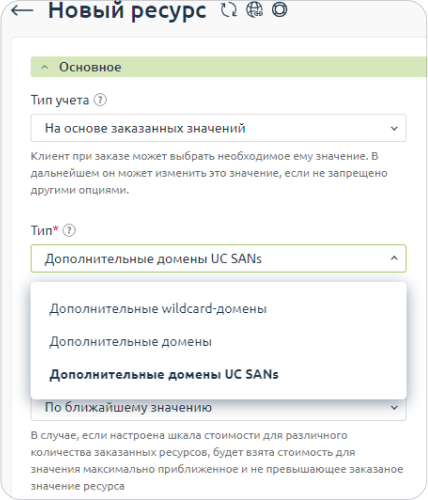This screenshot has height=500, width=428.
Task: Click the Основное section header
Action: pyautogui.click(x=229, y=67)
